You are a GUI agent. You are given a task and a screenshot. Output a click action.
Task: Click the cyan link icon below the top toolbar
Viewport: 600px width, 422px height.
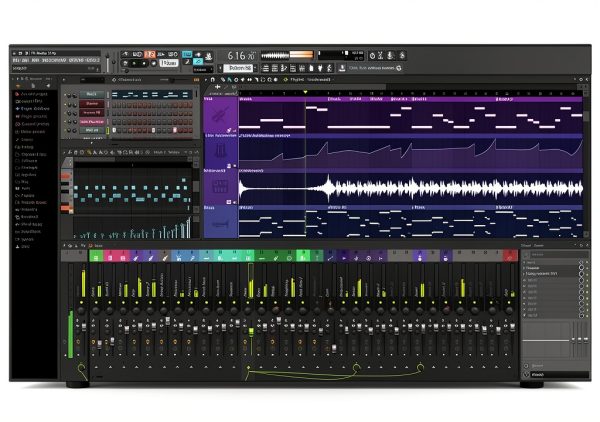point(198,62)
